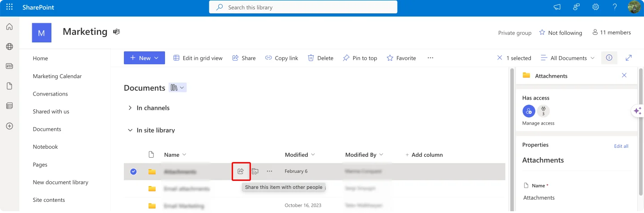Uncheck the Attachments row selection circle
This screenshot has height=213, width=644.
click(133, 171)
